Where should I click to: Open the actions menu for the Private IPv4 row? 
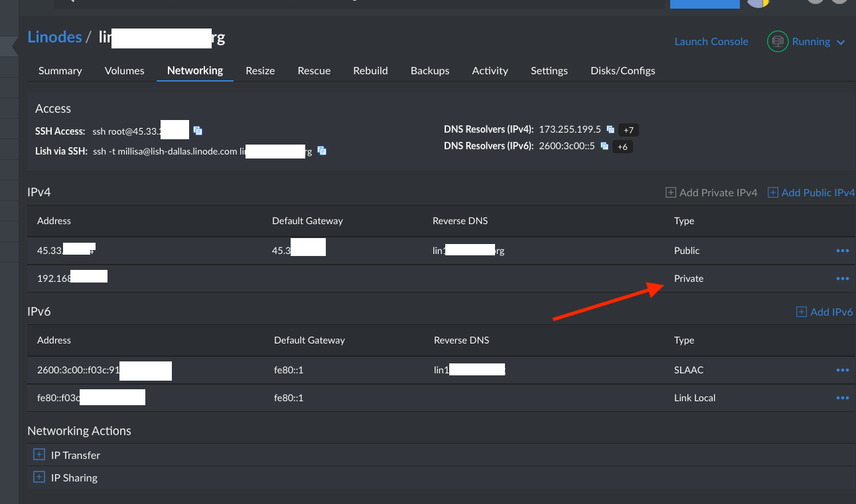(843, 279)
